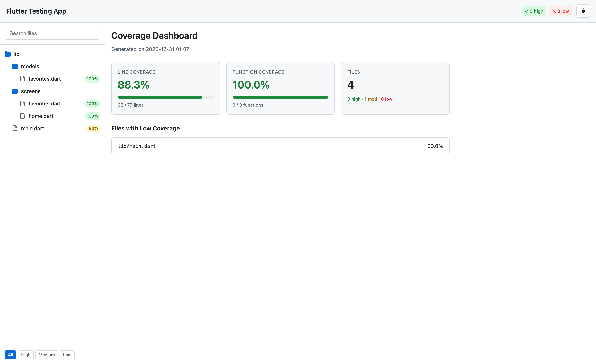This screenshot has width=596, height=364.
Task: Toggle the light/dark theme sun icon
Action: tap(583, 11)
